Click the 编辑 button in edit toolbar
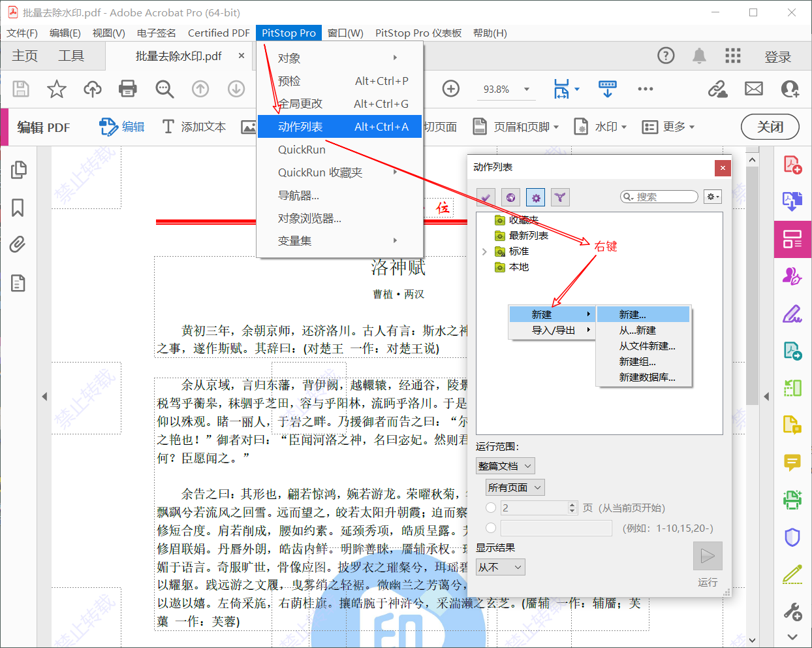The height and width of the screenshot is (648, 812). coord(122,127)
